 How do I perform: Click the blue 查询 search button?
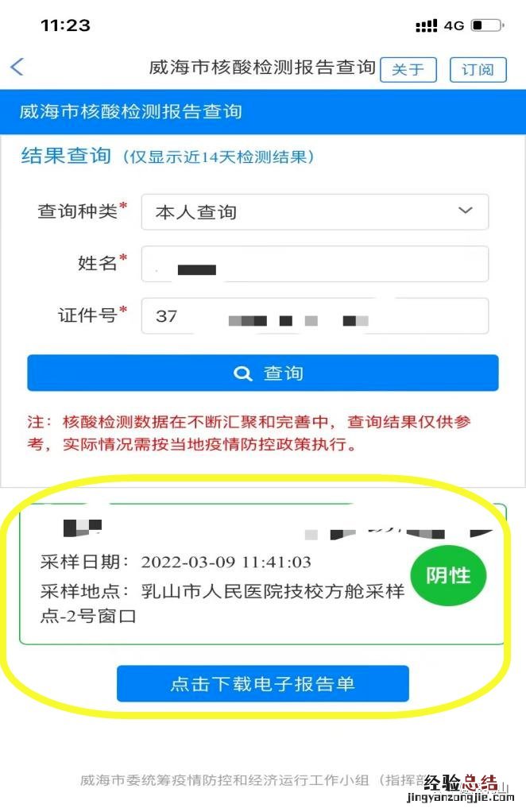coord(263,373)
